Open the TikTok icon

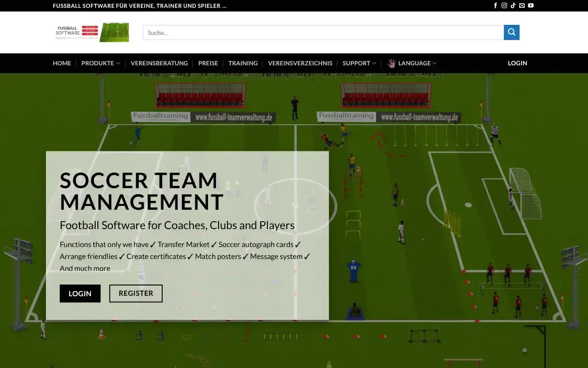pyautogui.click(x=513, y=6)
